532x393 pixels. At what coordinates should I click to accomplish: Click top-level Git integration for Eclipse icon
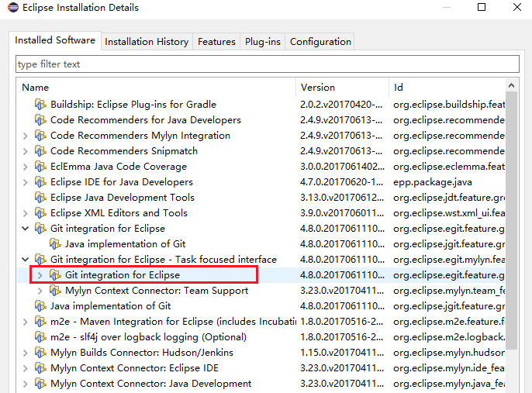(40, 229)
